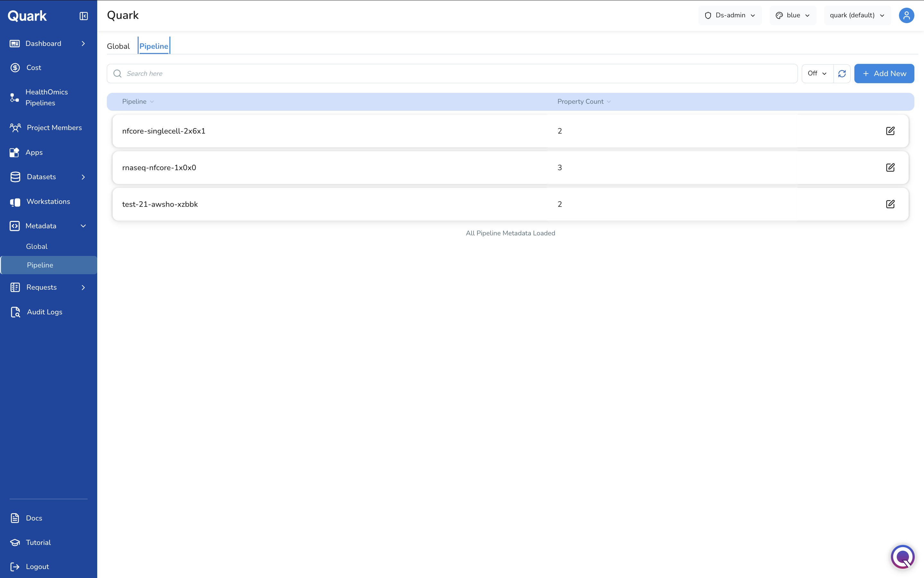Click property count 3 for rnaseq-nfcore-1x0x0
Image resolution: width=924 pixels, height=578 pixels.
pos(560,167)
